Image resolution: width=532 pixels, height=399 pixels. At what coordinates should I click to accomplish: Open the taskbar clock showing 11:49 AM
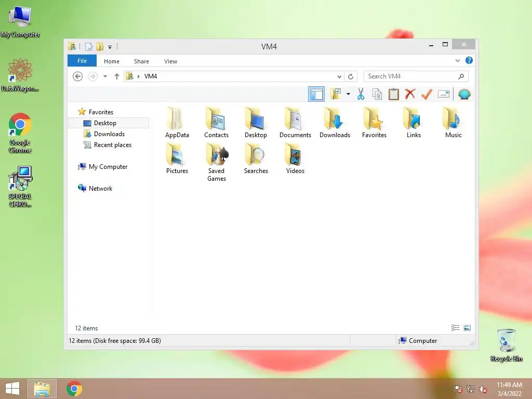[x=509, y=389]
